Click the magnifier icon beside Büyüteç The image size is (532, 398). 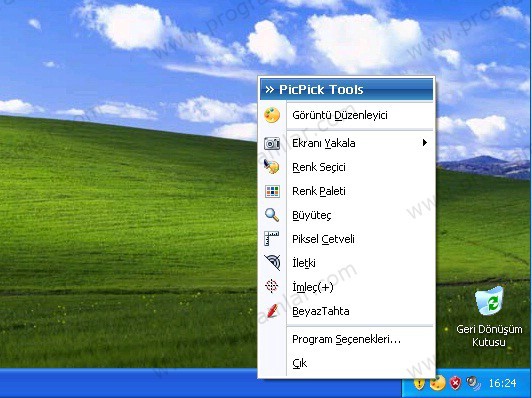pyautogui.click(x=272, y=215)
